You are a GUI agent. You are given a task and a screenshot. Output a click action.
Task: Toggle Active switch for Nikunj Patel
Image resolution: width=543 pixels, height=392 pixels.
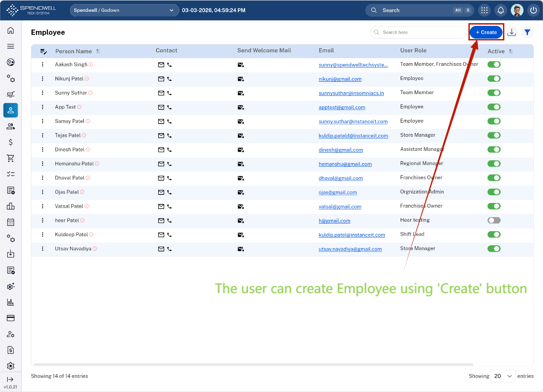click(x=494, y=79)
